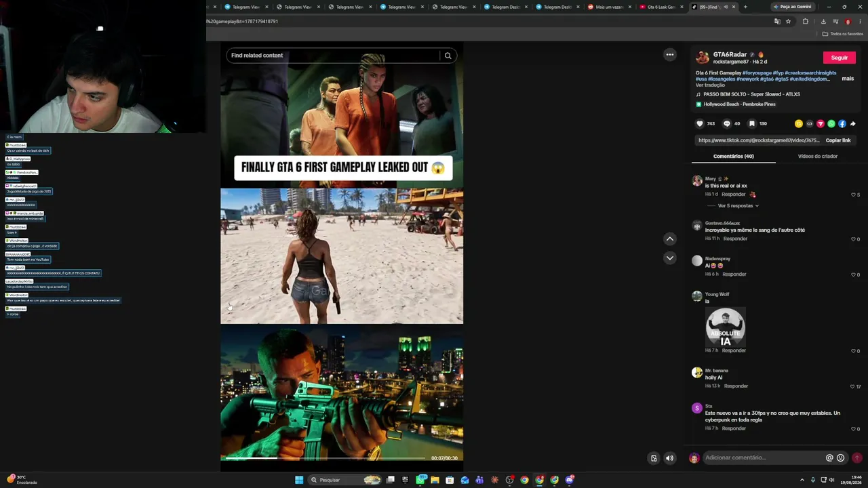Click the yellow repost icon
868x488 pixels.
click(x=799, y=124)
